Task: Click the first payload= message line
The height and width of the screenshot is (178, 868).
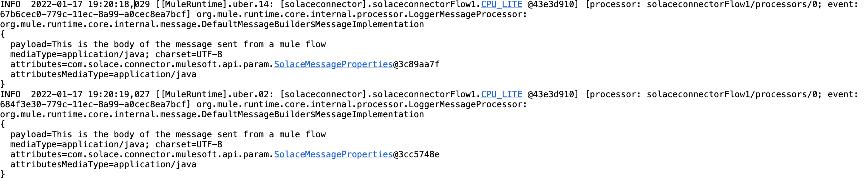Action: point(168,45)
